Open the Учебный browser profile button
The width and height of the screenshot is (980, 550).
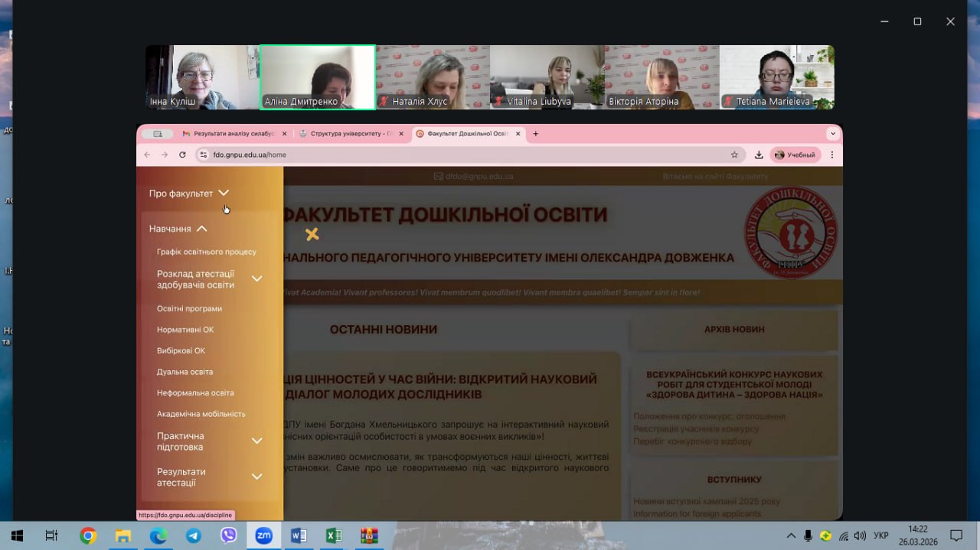[x=795, y=155]
